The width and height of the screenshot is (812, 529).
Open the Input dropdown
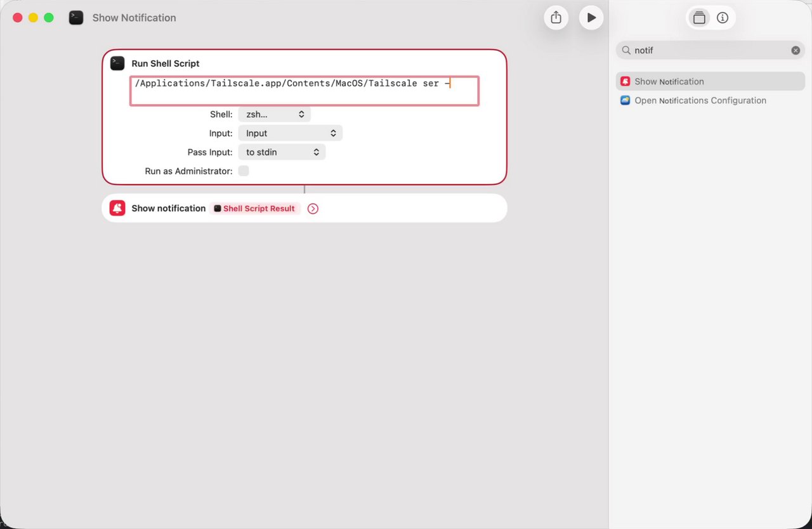pyautogui.click(x=290, y=133)
